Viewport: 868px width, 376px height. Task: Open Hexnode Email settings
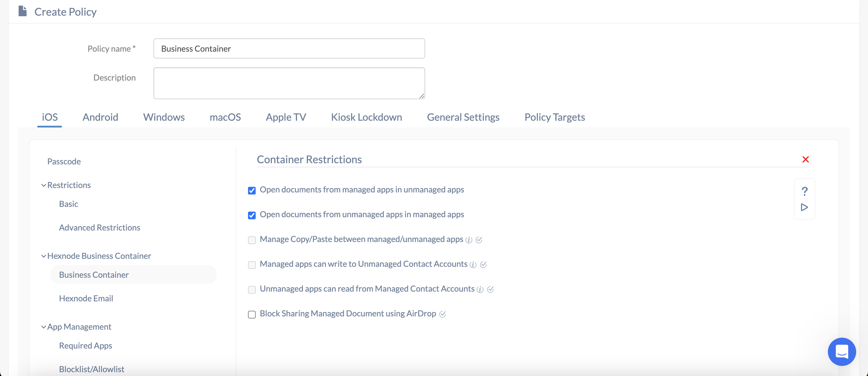(86, 298)
